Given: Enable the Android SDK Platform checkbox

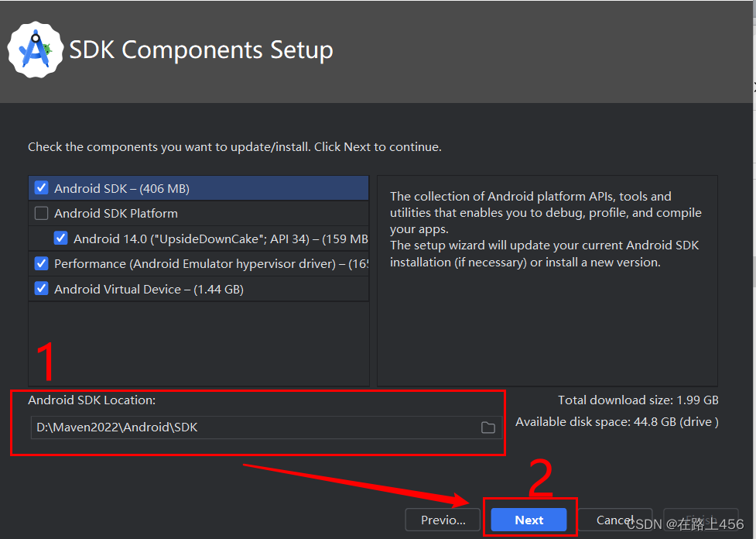Looking at the screenshot, I should (41, 212).
